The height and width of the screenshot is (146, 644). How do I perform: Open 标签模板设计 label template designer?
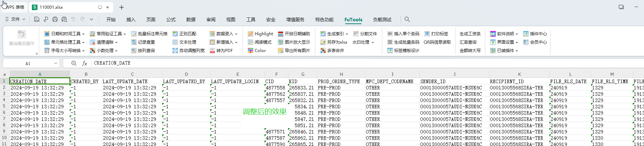403,51
